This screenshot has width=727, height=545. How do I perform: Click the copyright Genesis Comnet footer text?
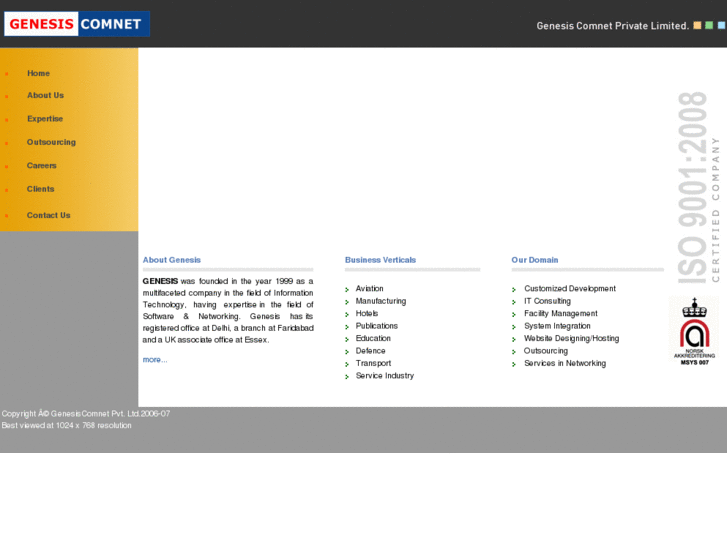[86, 414]
